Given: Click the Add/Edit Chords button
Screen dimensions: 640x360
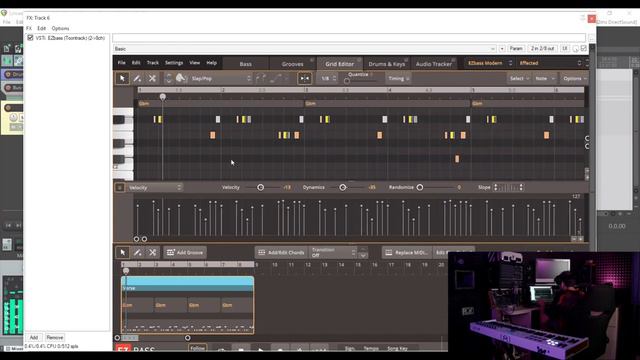Looking at the screenshot, I should [x=282, y=253].
